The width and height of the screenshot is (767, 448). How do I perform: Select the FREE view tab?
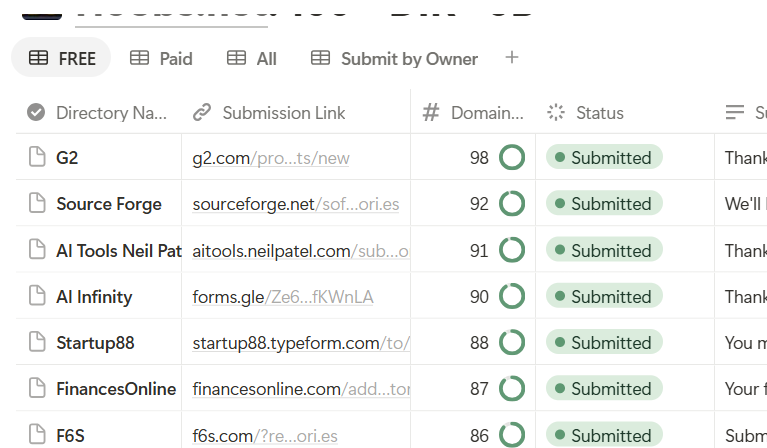coord(61,58)
